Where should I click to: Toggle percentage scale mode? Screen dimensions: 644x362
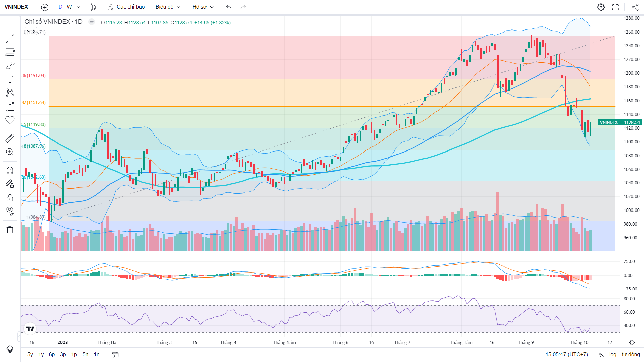(x=601, y=355)
